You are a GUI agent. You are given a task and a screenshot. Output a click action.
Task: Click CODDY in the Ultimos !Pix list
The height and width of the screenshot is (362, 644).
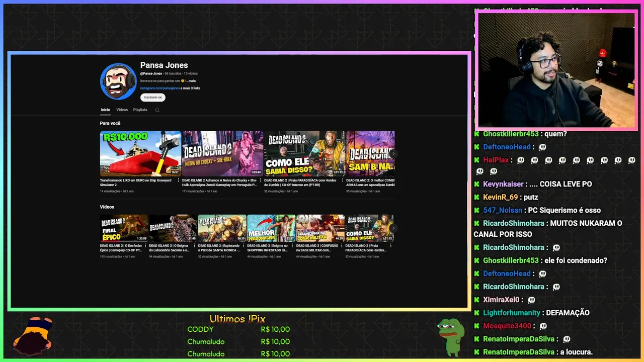tap(200, 329)
